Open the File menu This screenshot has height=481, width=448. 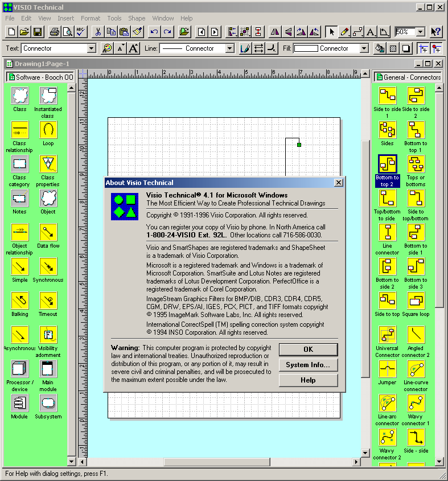[x=10, y=18]
